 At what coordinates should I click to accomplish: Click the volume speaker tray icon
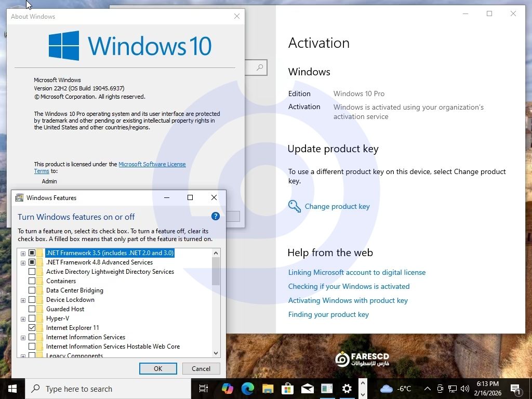(464, 389)
